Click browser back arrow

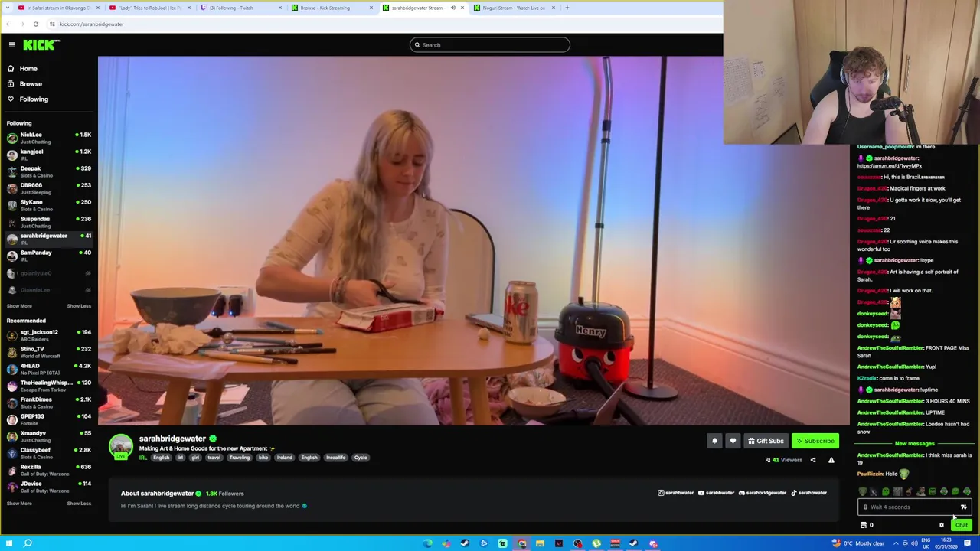click(8, 24)
